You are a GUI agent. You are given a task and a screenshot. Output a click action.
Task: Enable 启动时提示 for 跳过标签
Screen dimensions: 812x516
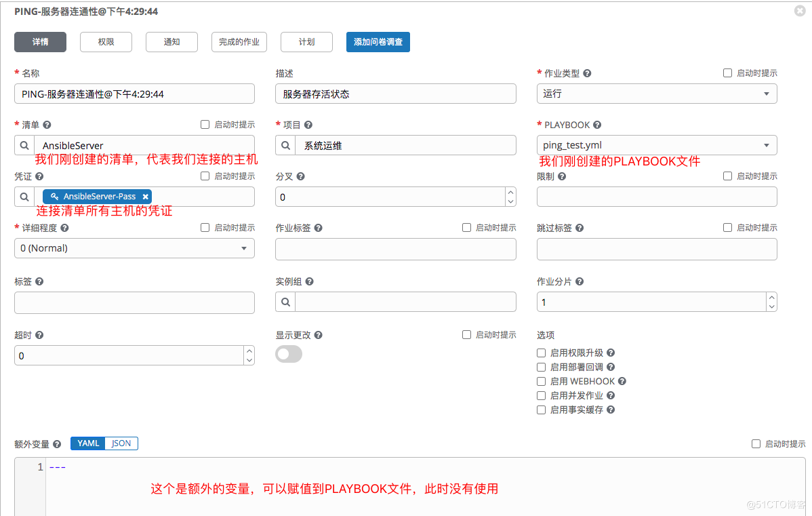[727, 227]
